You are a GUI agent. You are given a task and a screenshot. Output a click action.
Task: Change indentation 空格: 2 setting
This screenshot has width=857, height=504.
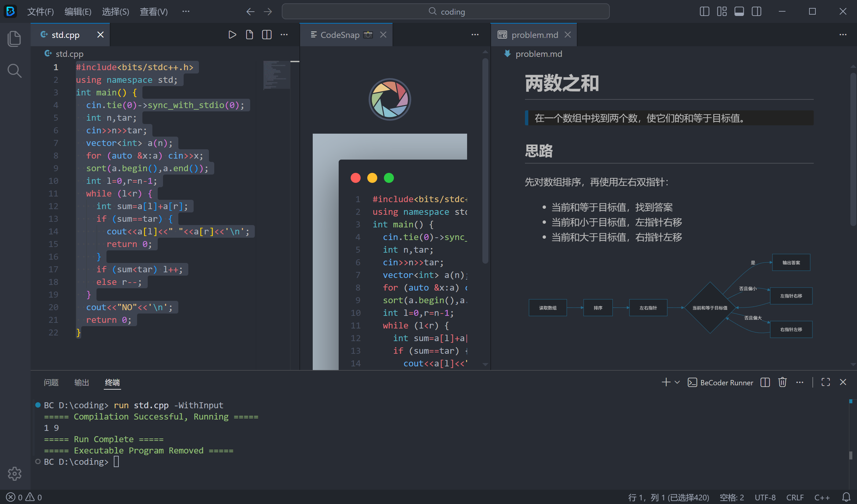click(732, 498)
